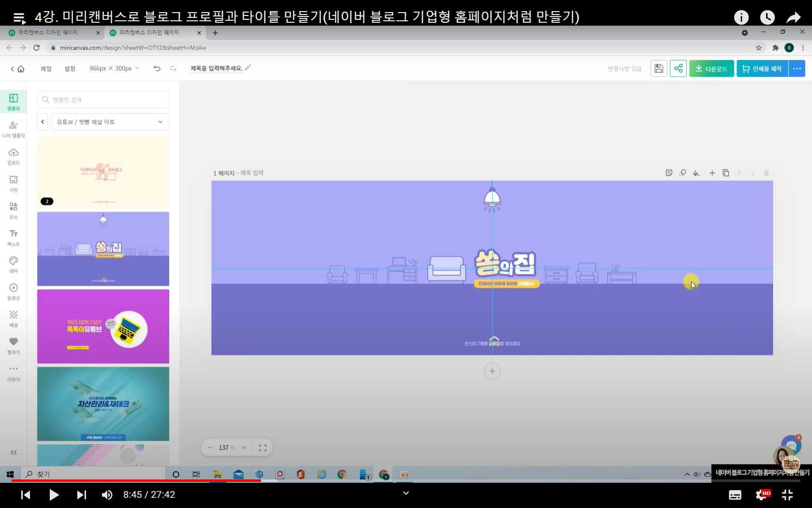Select the cream designer vlog template
The image size is (812, 508).
tap(103, 172)
